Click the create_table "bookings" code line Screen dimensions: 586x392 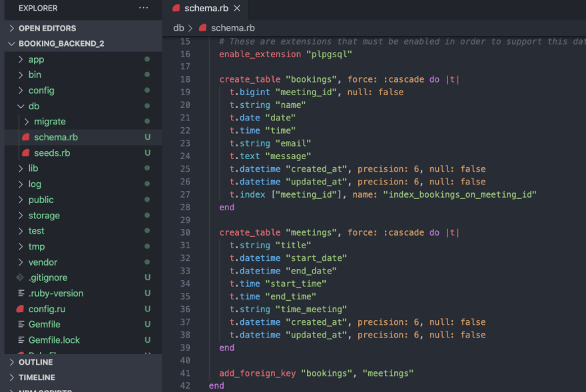pyautogui.click(x=340, y=79)
